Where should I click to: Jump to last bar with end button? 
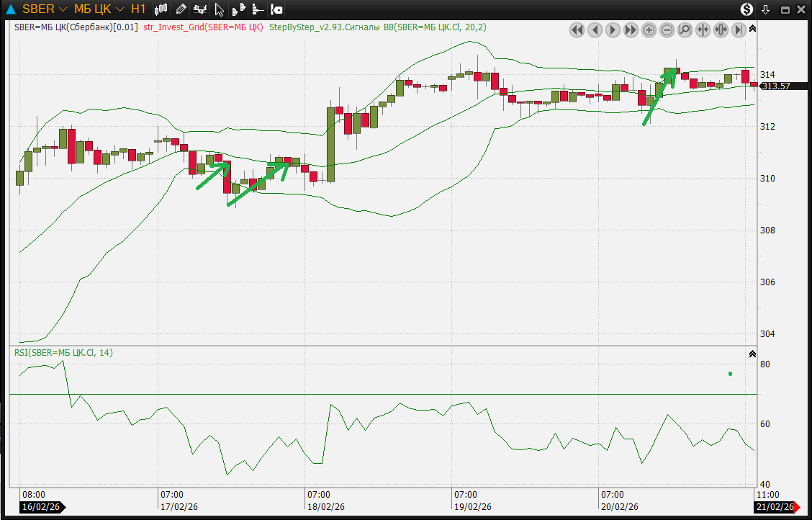point(739,30)
